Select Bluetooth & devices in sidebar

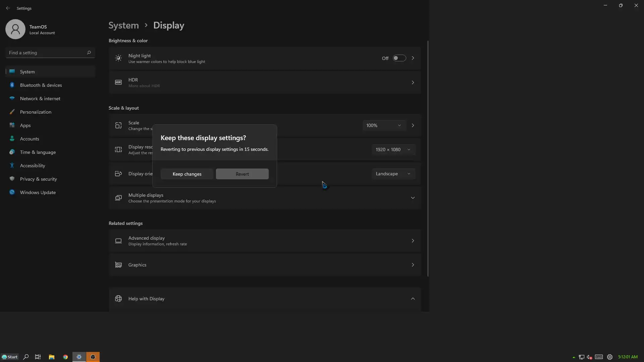[41, 85]
